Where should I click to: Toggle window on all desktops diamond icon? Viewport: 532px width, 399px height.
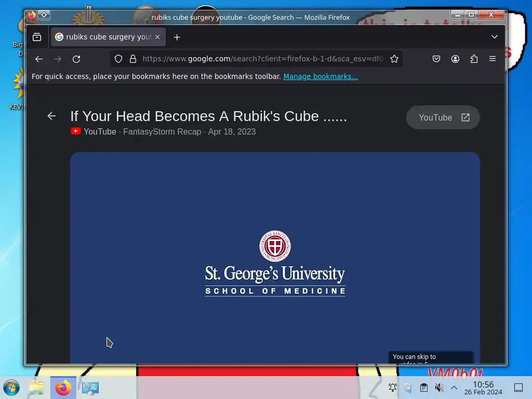coord(44,15)
